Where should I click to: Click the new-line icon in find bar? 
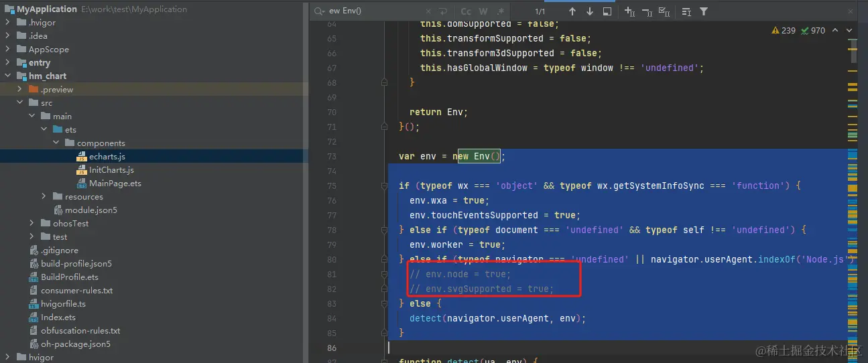pyautogui.click(x=443, y=11)
